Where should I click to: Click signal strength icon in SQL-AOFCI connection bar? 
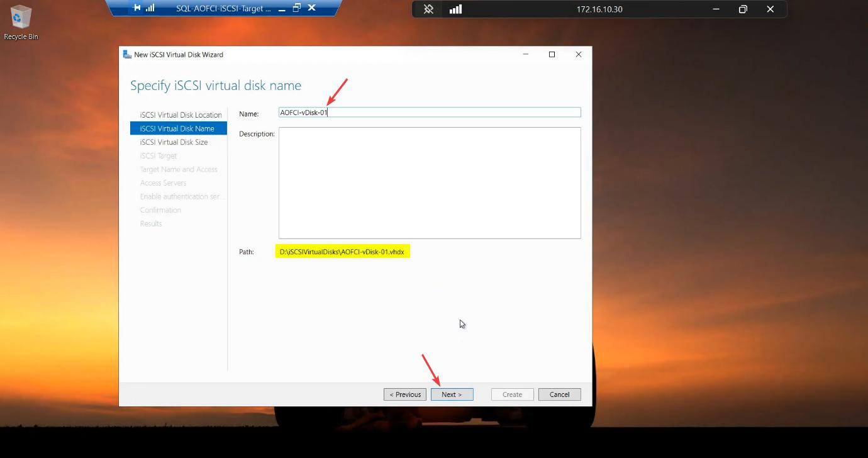tap(150, 8)
